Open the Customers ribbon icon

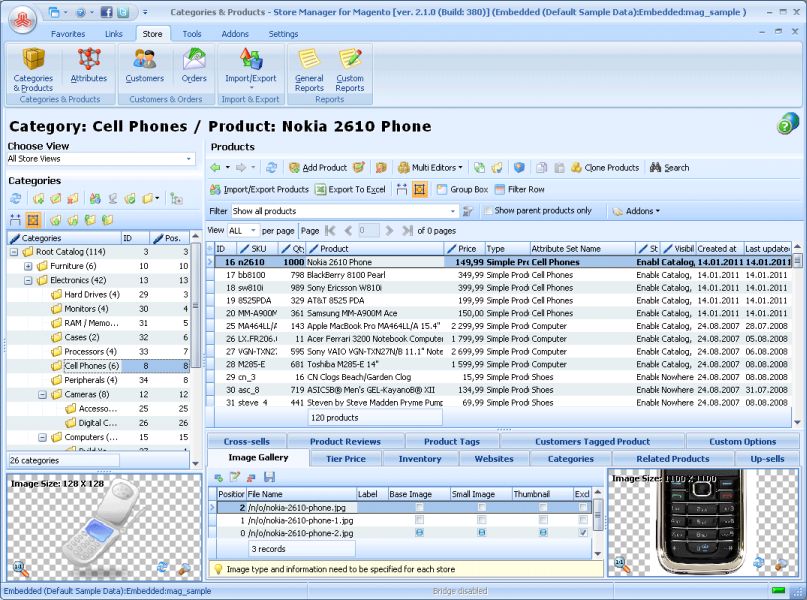coord(145,65)
